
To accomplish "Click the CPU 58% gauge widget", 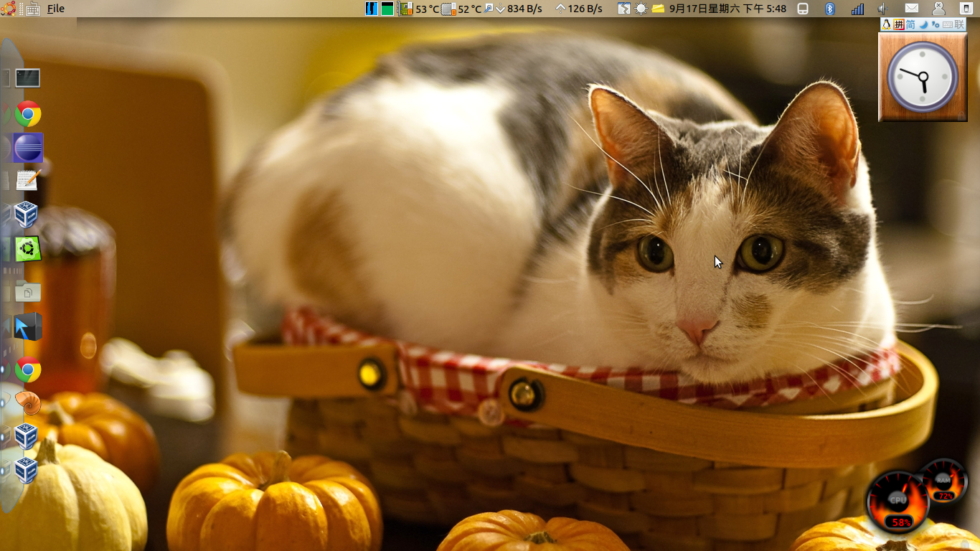I will click(897, 501).
